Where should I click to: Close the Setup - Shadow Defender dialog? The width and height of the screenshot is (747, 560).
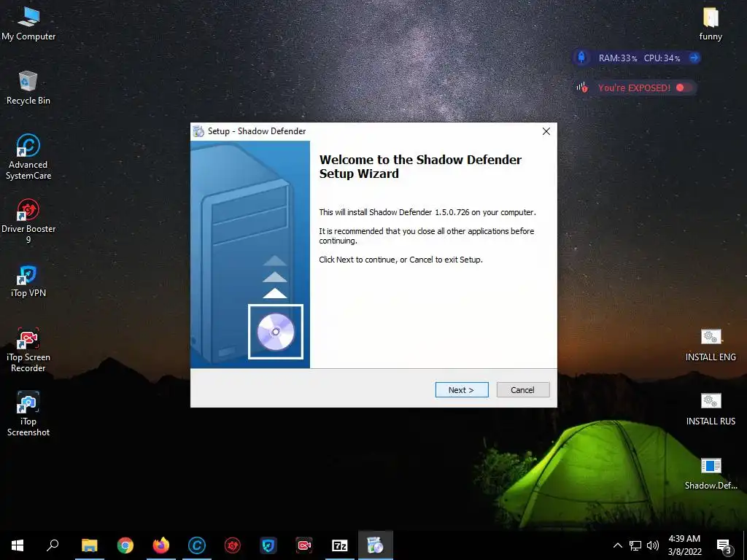tap(546, 131)
